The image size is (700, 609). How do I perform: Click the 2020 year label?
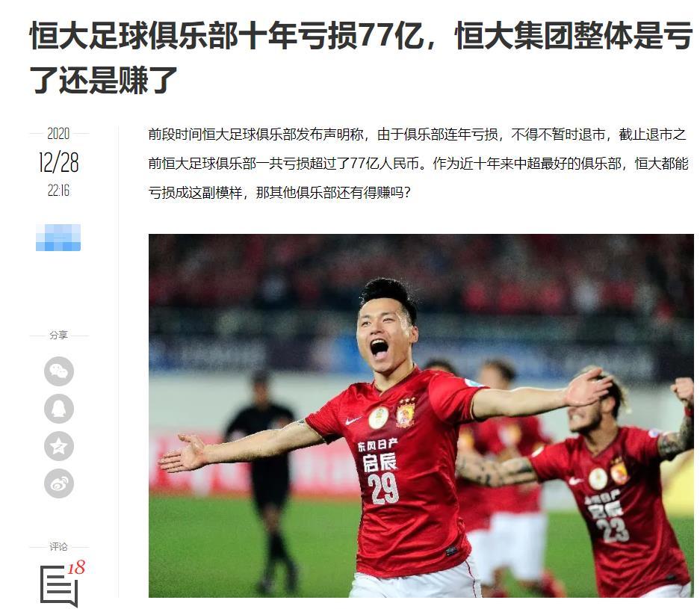tap(58, 134)
